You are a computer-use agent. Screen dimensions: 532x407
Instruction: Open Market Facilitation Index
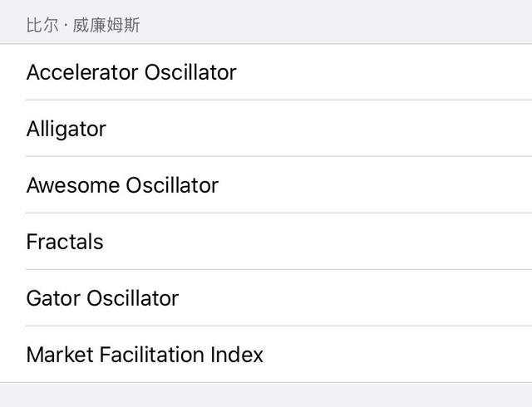(266, 355)
